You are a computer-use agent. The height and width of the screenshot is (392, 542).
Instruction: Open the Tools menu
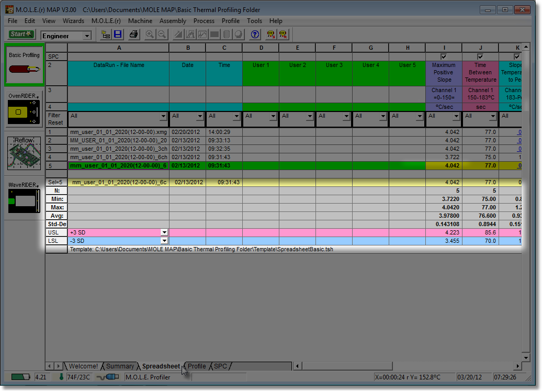254,21
